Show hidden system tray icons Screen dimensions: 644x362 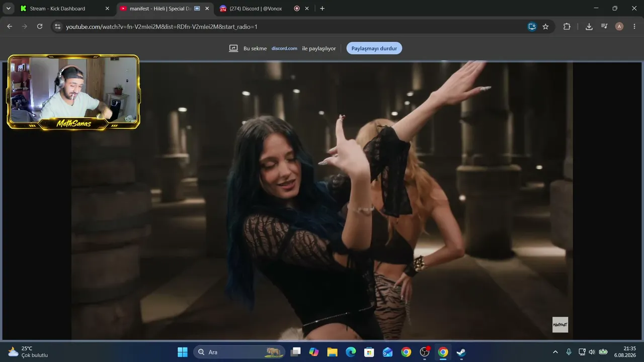click(555, 352)
